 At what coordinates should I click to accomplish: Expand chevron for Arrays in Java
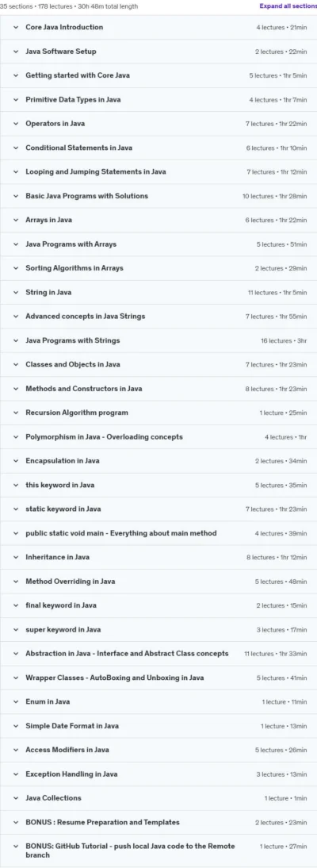point(16,220)
